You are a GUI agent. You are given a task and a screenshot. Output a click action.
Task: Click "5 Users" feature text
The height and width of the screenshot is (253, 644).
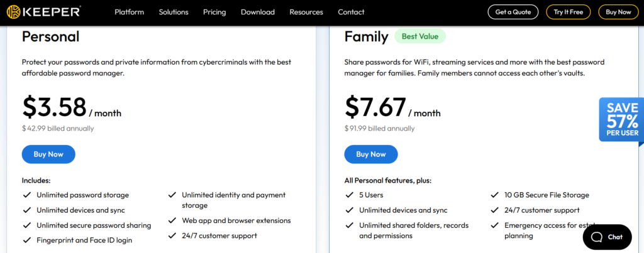tap(371, 195)
